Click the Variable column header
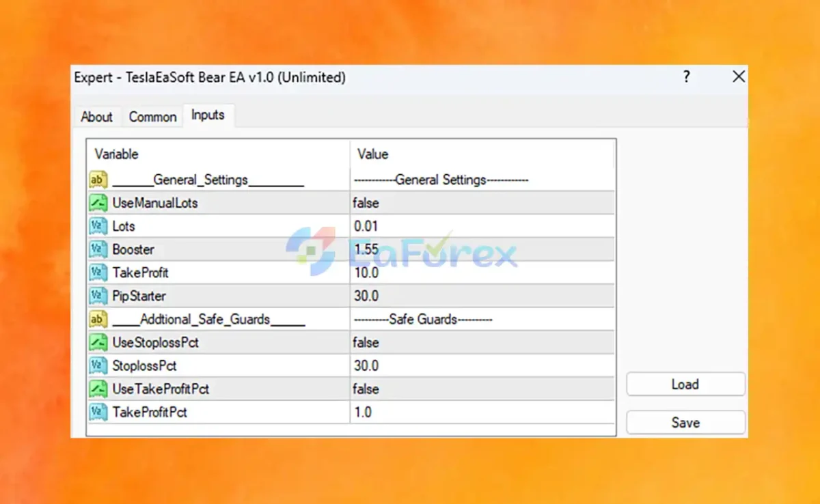The width and height of the screenshot is (820, 504). click(x=116, y=154)
